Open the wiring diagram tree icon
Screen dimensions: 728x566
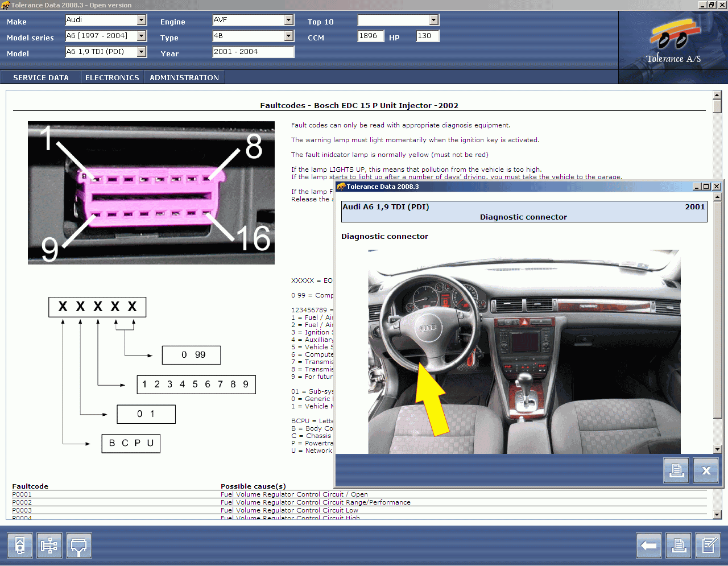(49, 546)
